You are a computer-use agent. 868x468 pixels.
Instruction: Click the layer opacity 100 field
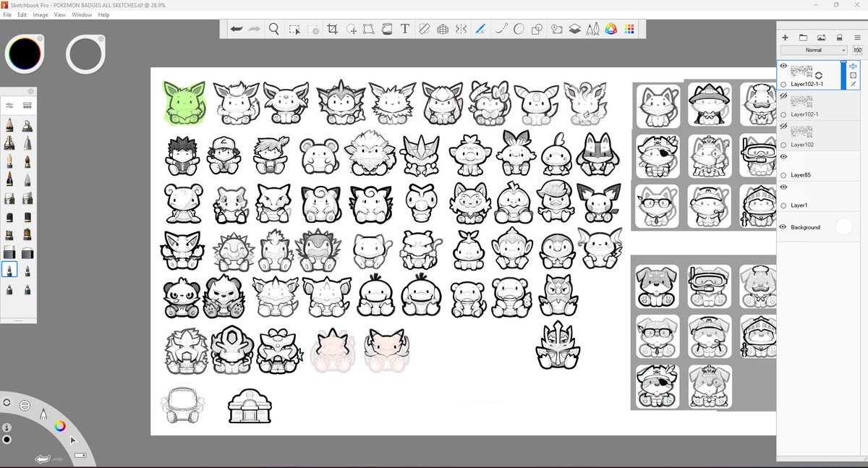point(857,51)
